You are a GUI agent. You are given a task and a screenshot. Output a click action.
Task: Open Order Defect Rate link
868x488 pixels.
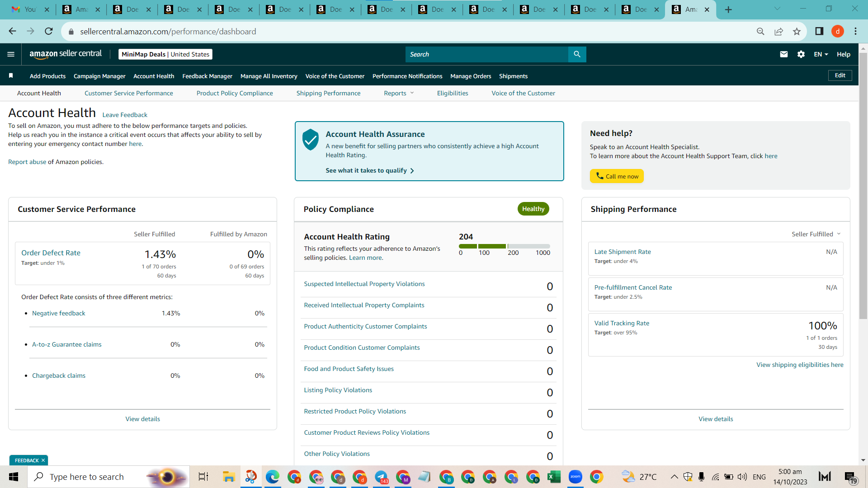click(51, 253)
